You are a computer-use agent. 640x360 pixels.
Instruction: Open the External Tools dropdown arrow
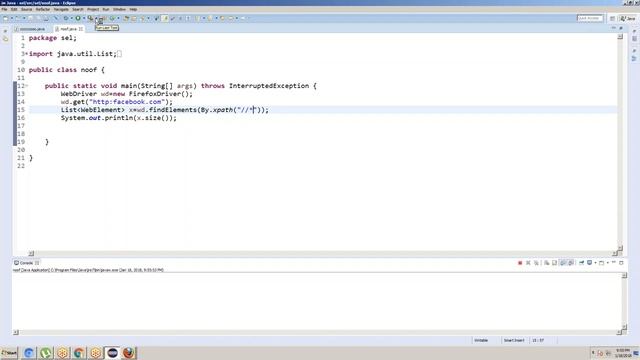pyautogui.click(x=96, y=18)
